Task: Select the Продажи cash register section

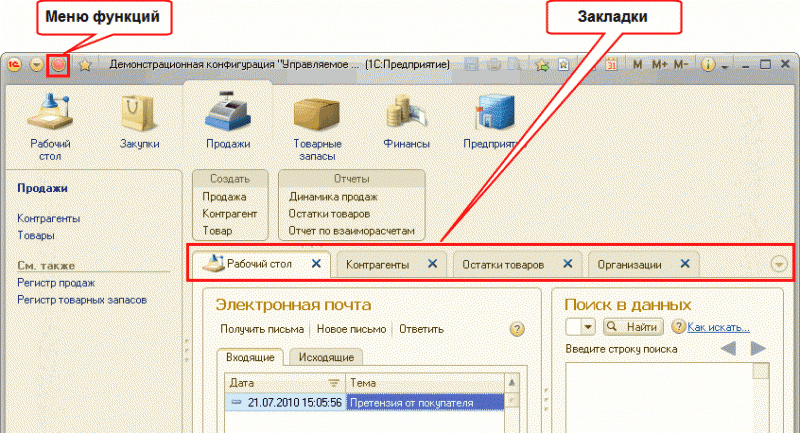Action: pyautogui.click(x=228, y=121)
